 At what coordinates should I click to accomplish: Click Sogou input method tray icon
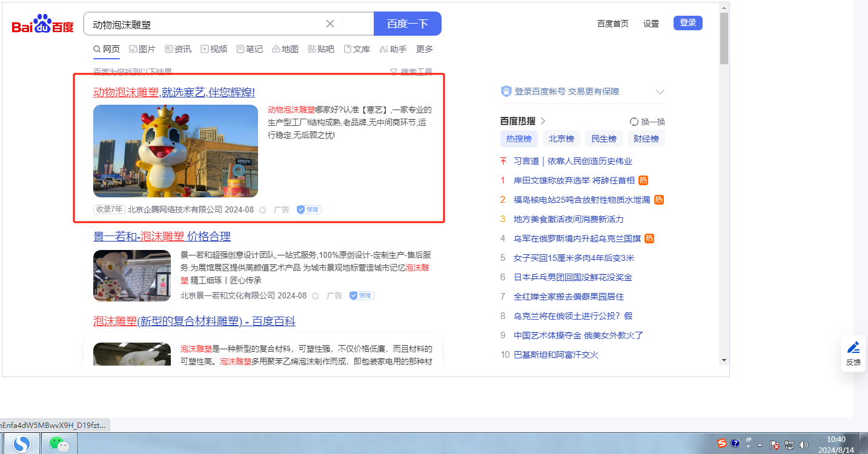point(721,443)
